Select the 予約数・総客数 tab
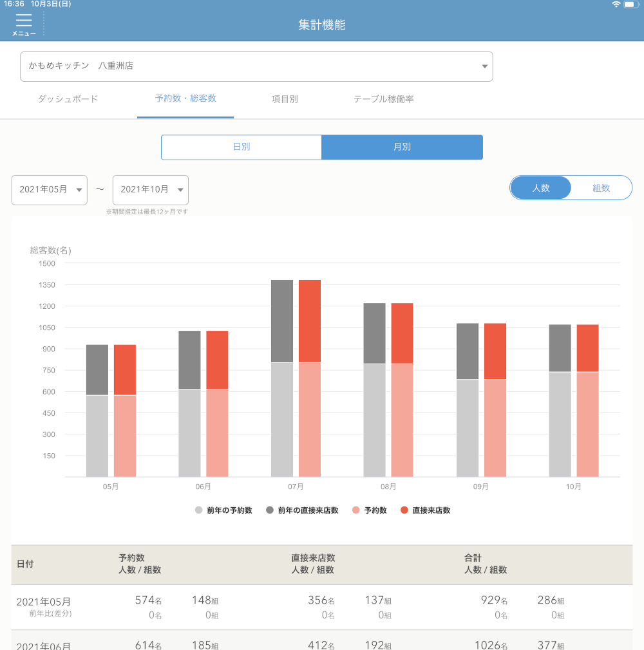 click(185, 99)
